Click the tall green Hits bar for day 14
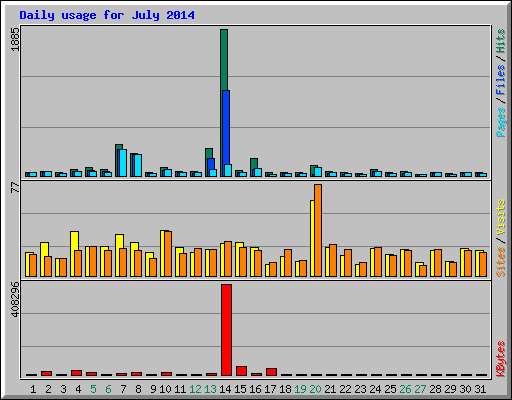Screen dimensions: 512x400 (224, 60)
